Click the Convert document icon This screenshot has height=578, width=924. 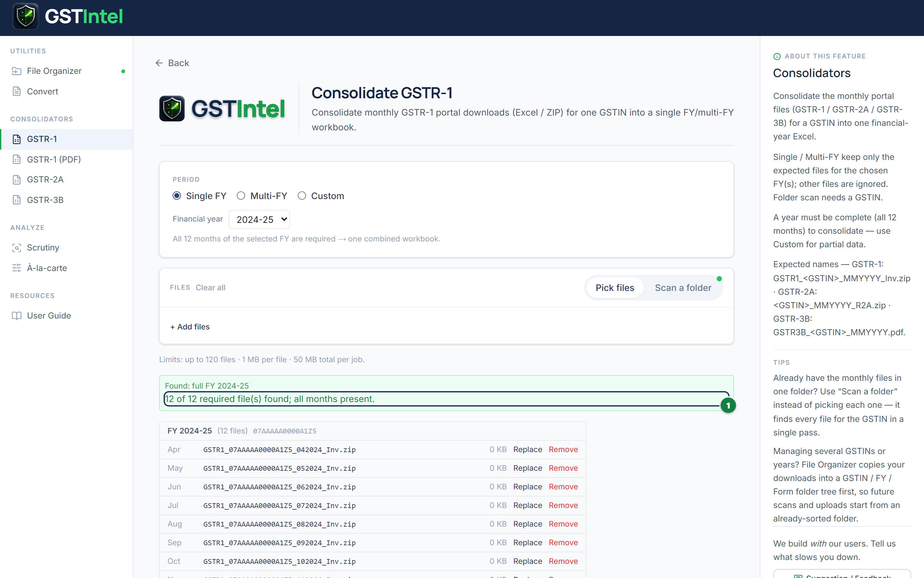click(x=16, y=92)
